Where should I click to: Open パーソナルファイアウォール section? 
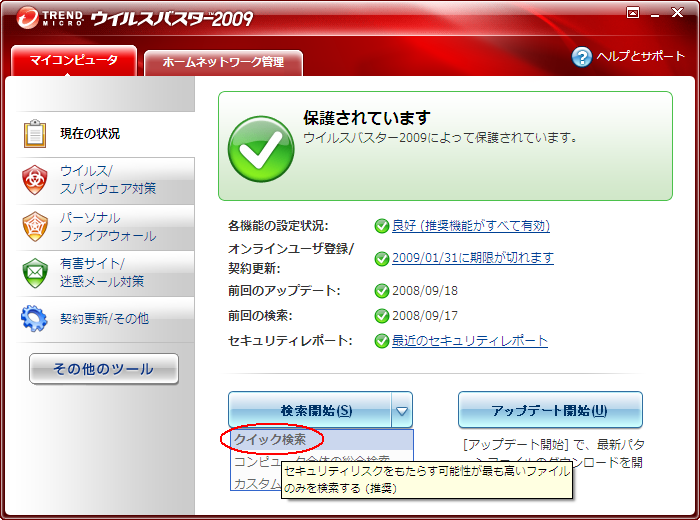pos(105,227)
